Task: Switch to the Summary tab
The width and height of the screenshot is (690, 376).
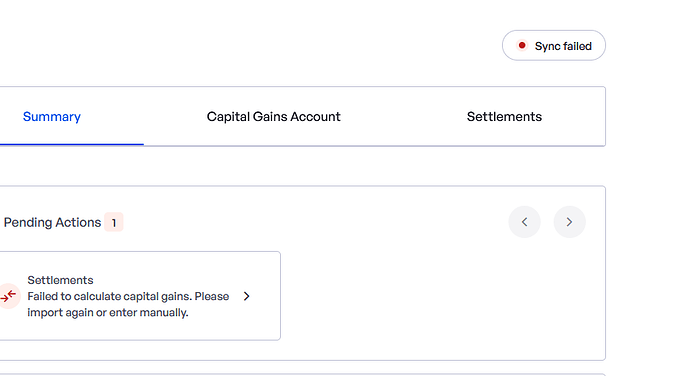Action: (52, 117)
